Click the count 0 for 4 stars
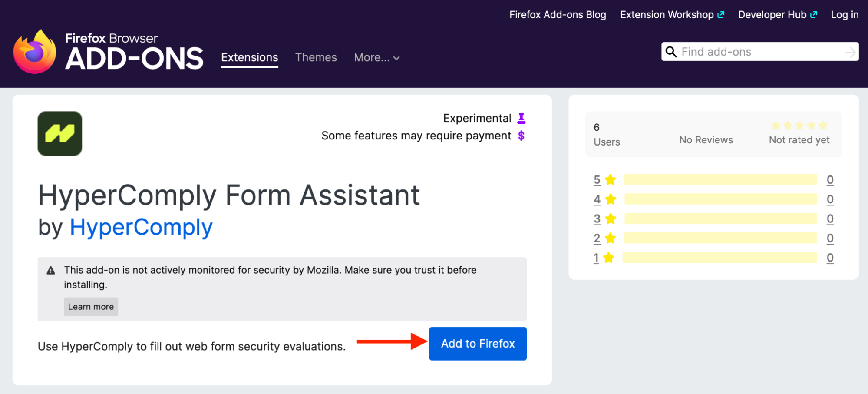868x394 pixels. click(830, 199)
